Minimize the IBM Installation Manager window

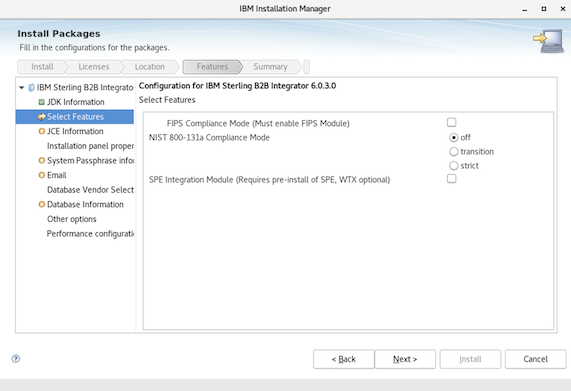pyautogui.click(x=524, y=9)
